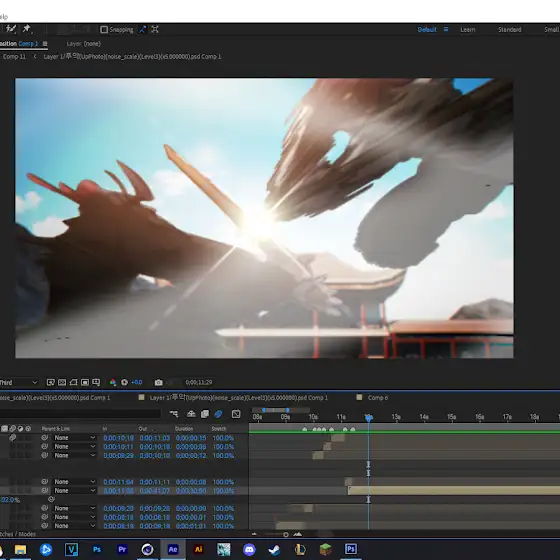Click the adjustment layer column header icon

point(20,429)
